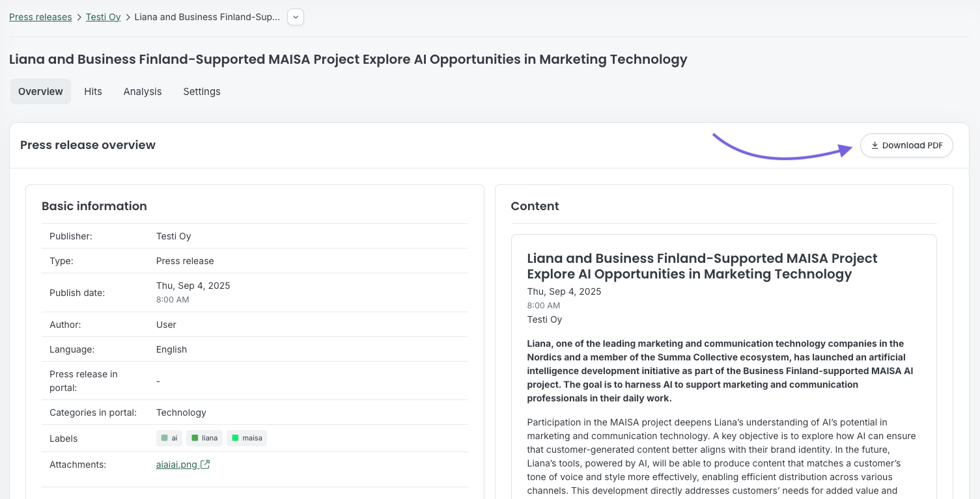Viewport: 980px width, 499px height.
Task: Click the Testi Oy publisher line in Content preview
Action: [544, 319]
